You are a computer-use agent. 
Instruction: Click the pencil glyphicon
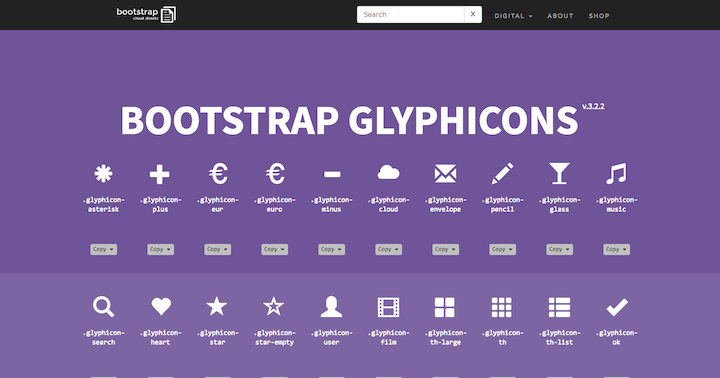(x=502, y=174)
